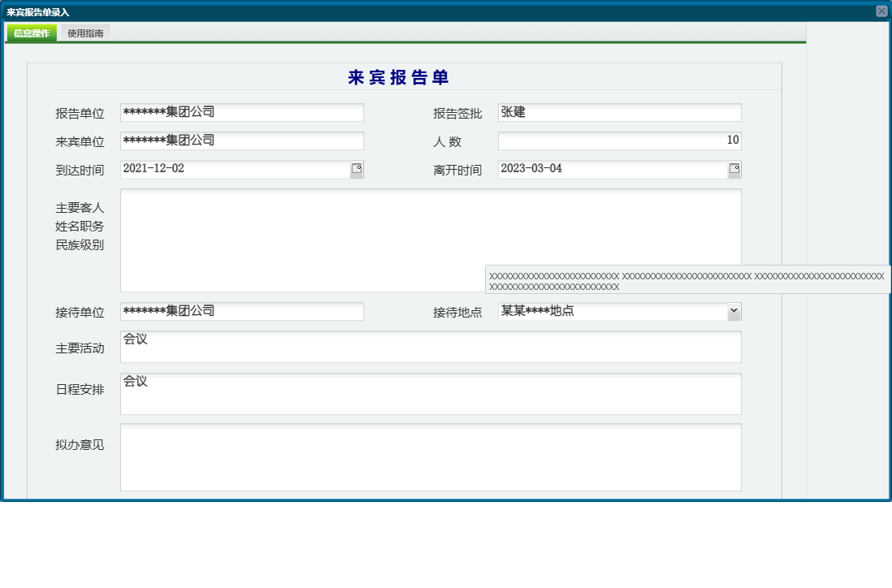This screenshot has width=892, height=588.
Task: Switch to the 信息操作 tab
Action: (32, 33)
